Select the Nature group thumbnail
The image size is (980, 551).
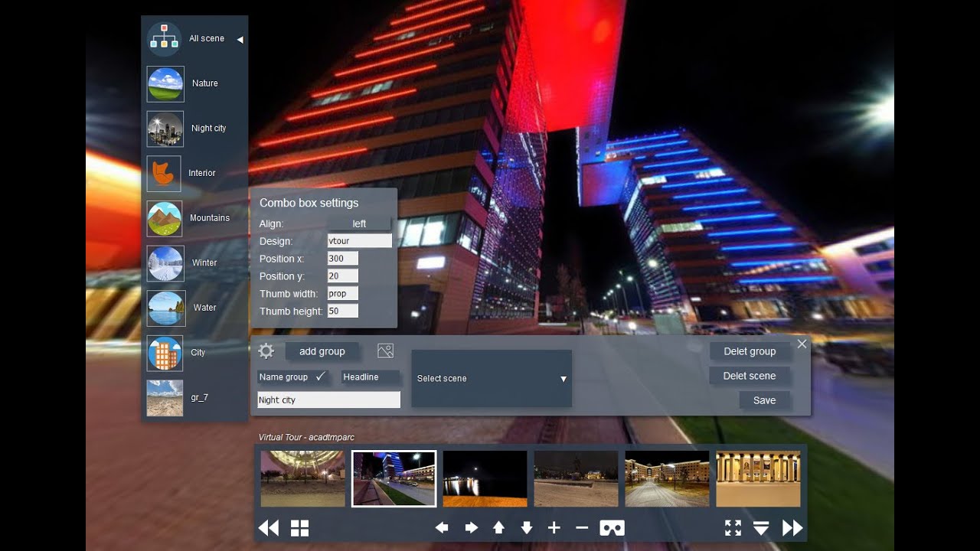click(x=165, y=84)
